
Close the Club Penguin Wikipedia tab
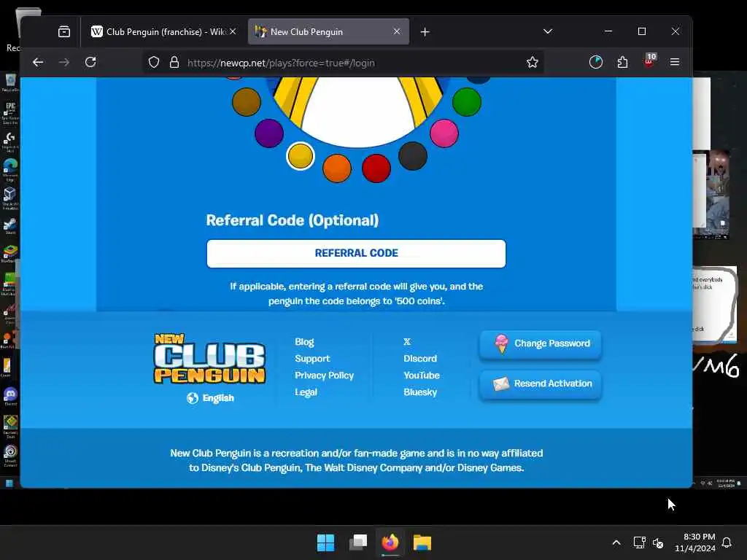[x=233, y=31]
